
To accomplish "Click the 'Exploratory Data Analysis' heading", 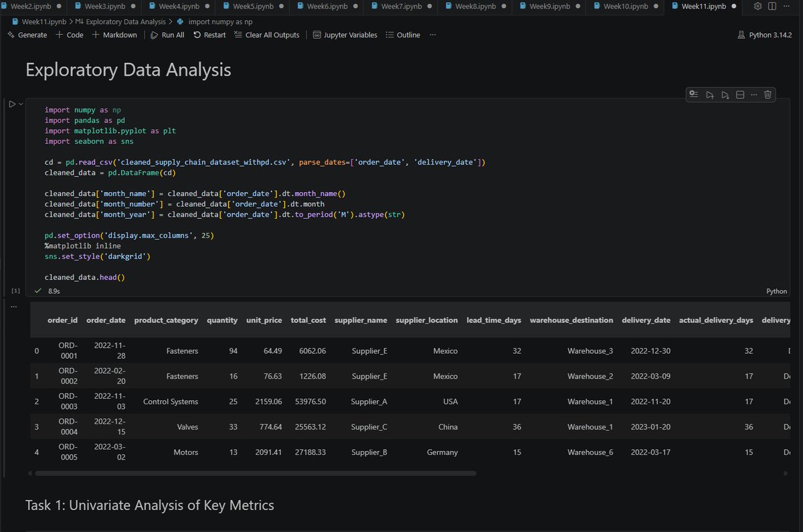I will coord(128,70).
